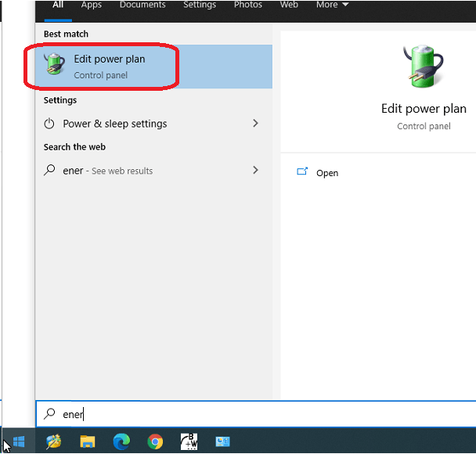Launch Google Chrome from the taskbar
Viewport: 476px width, 454px height.
click(x=155, y=441)
